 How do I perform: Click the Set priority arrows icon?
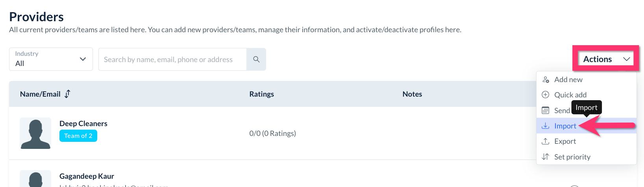coord(546,157)
